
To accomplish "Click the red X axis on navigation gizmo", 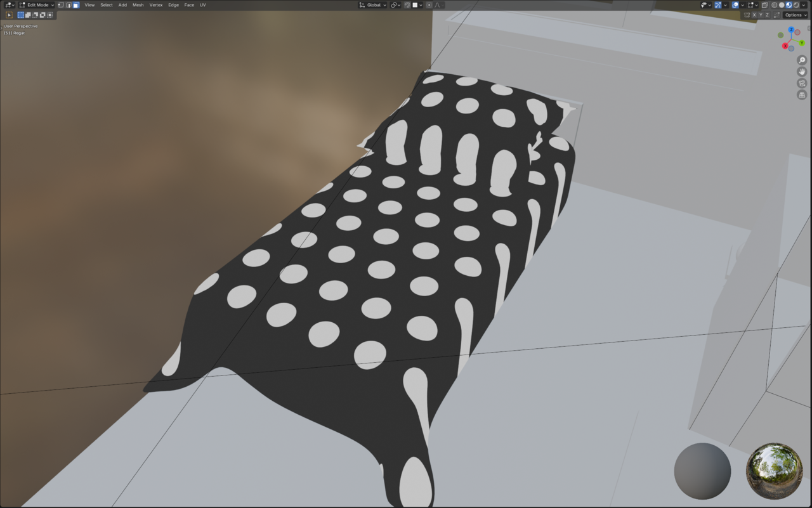I will tap(785, 46).
